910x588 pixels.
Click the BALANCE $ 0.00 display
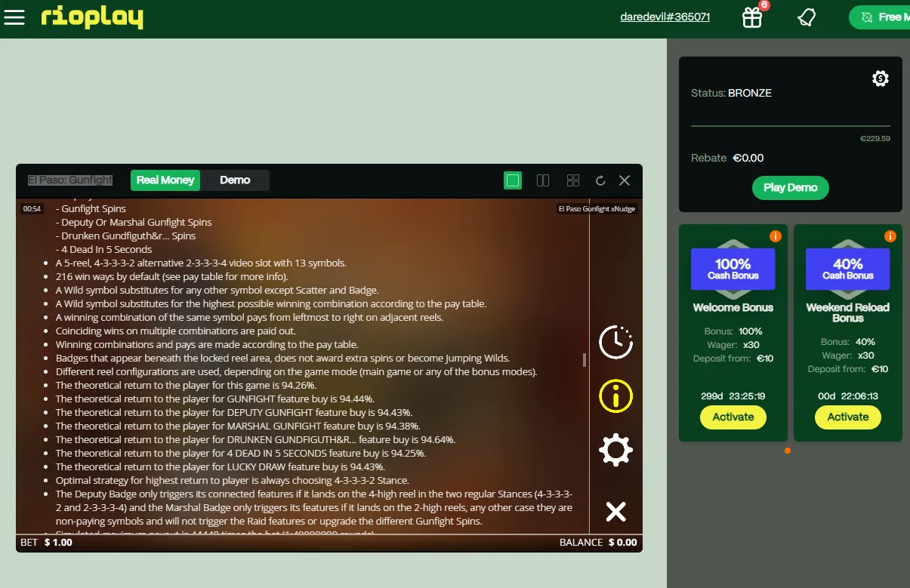(x=598, y=543)
